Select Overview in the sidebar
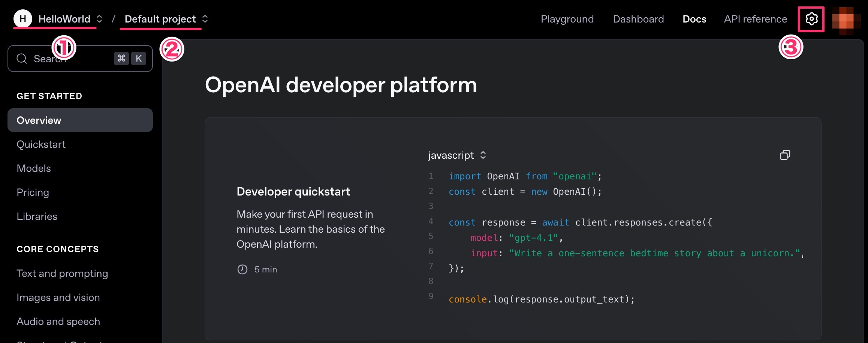This screenshot has width=868, height=343. point(80,120)
